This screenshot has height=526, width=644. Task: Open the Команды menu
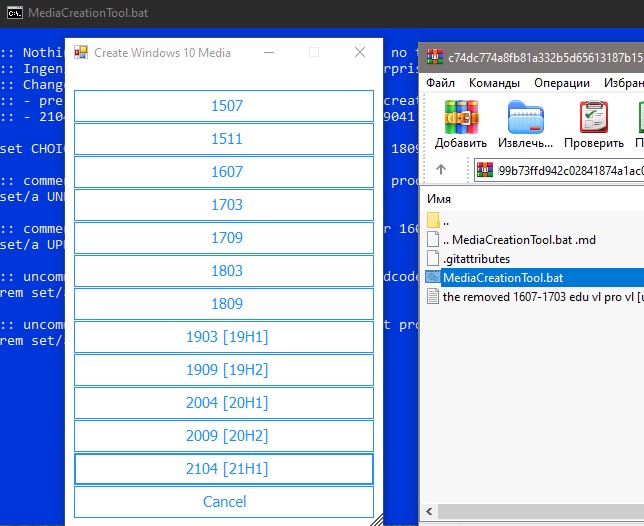pyautogui.click(x=494, y=83)
